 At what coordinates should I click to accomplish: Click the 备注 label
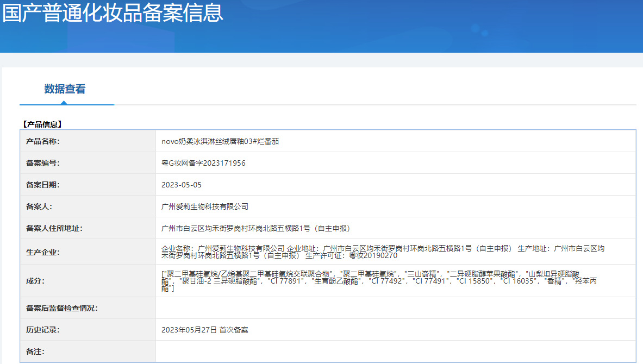[x=35, y=352]
